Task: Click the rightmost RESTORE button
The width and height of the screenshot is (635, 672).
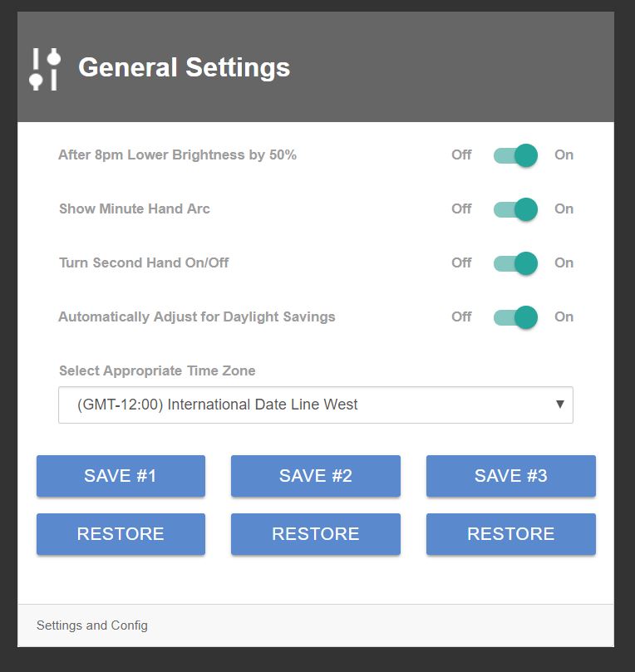Action: [x=510, y=534]
